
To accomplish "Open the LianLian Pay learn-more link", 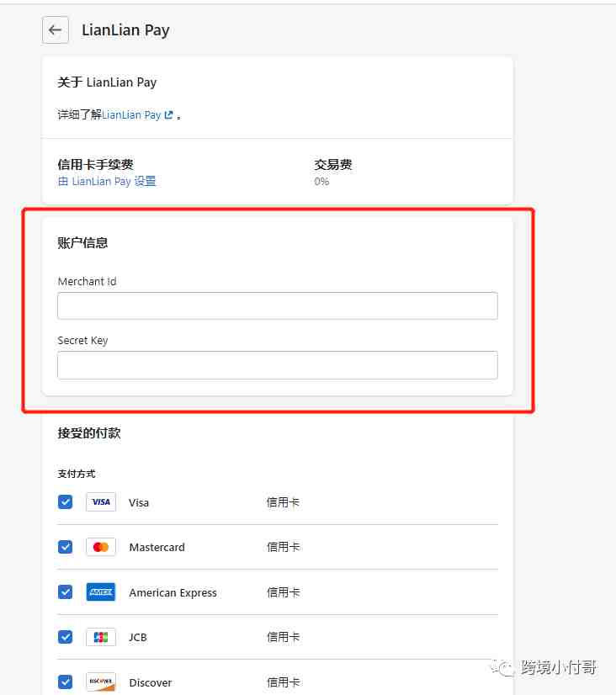I will (x=137, y=114).
